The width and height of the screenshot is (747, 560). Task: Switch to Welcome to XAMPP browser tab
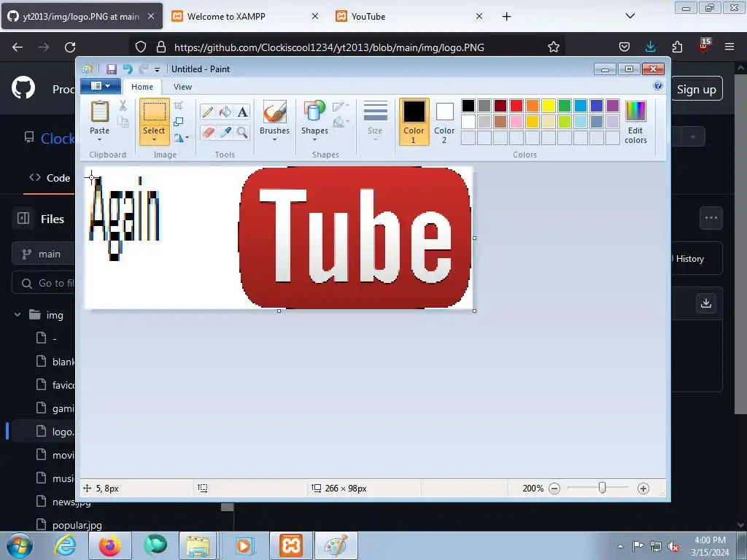pos(245,16)
